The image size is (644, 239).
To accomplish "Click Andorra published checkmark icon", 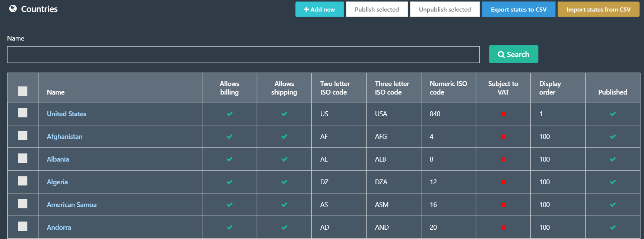I will (613, 227).
